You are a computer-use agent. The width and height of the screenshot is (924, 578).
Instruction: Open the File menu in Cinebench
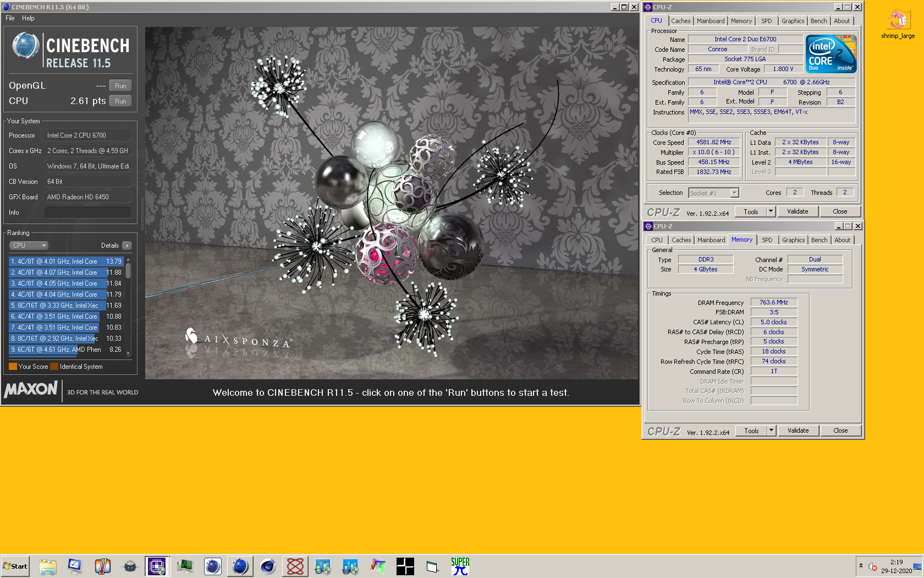10,18
